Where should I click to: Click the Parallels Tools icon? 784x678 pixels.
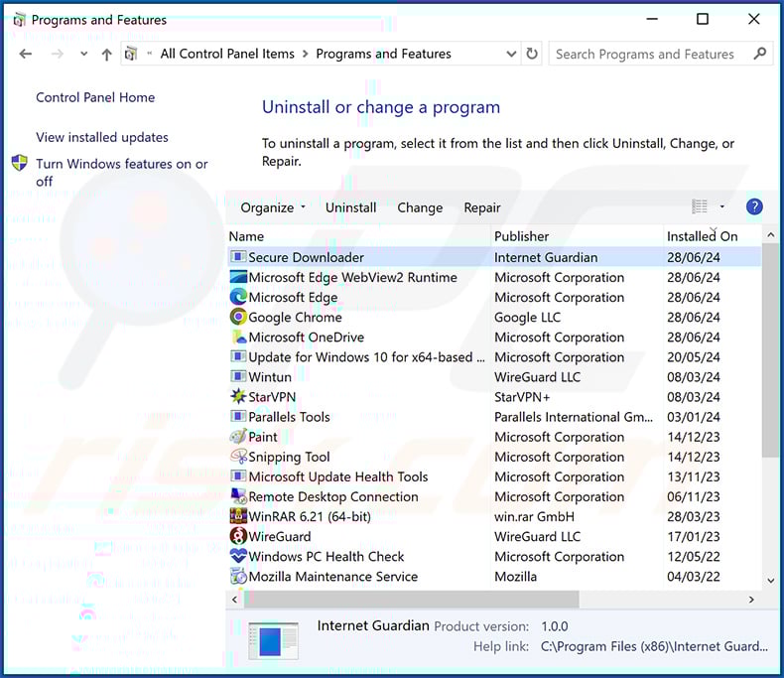pos(238,417)
